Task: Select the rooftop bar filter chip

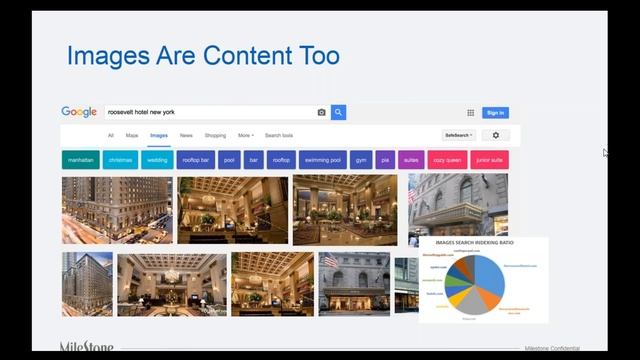Action: (x=196, y=160)
